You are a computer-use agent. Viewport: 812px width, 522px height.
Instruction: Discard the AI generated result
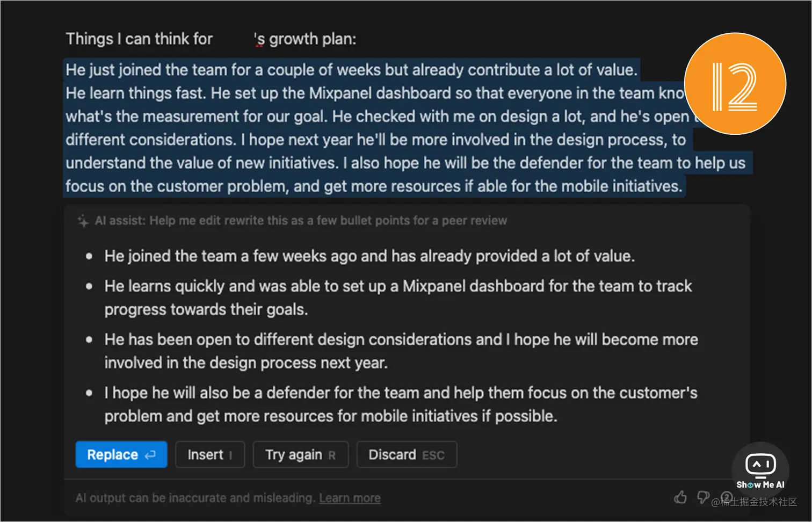click(407, 455)
